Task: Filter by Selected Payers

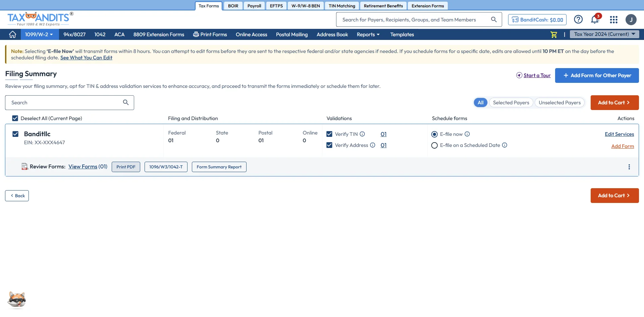Action: coord(511,103)
